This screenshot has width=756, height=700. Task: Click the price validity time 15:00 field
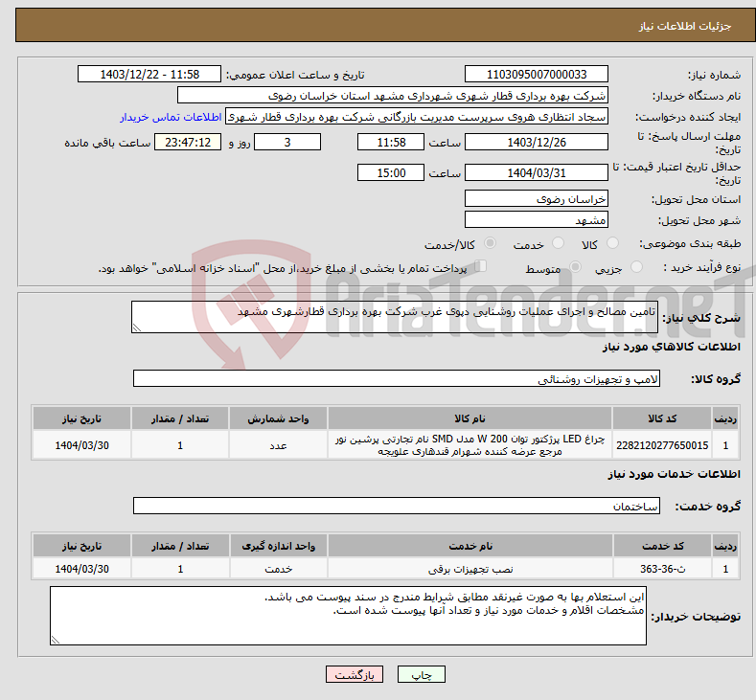click(x=391, y=172)
